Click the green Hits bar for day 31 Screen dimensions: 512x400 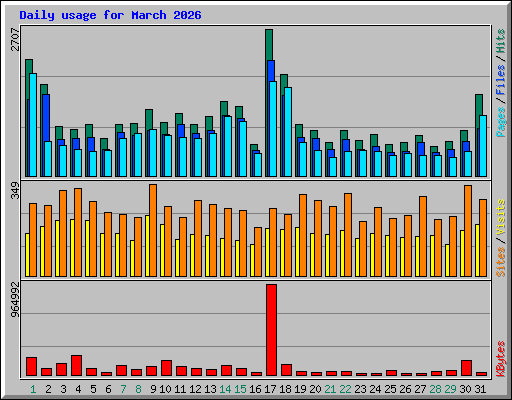tap(479, 105)
